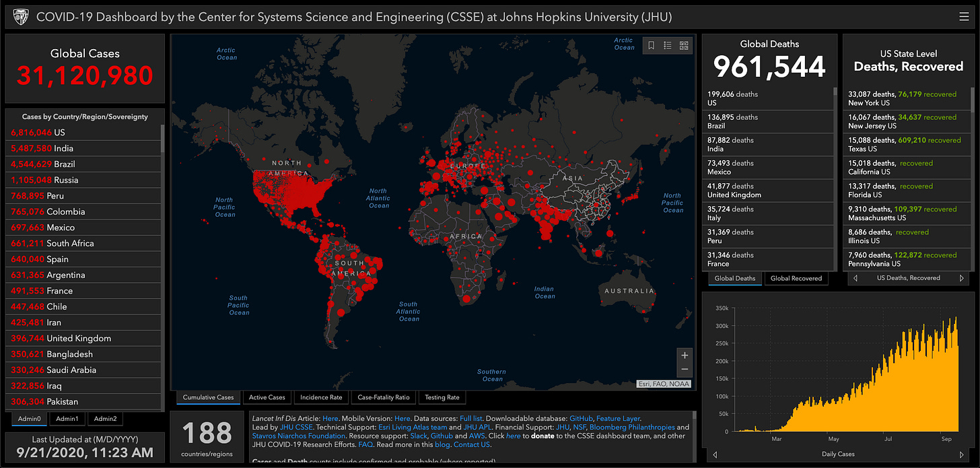Select the '73,493 deaths Mexico' row

click(768, 168)
